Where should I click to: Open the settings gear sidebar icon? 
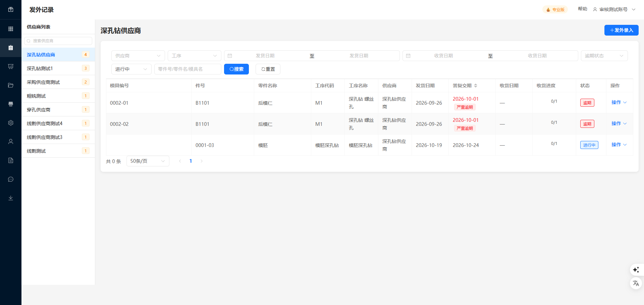[x=11, y=123]
